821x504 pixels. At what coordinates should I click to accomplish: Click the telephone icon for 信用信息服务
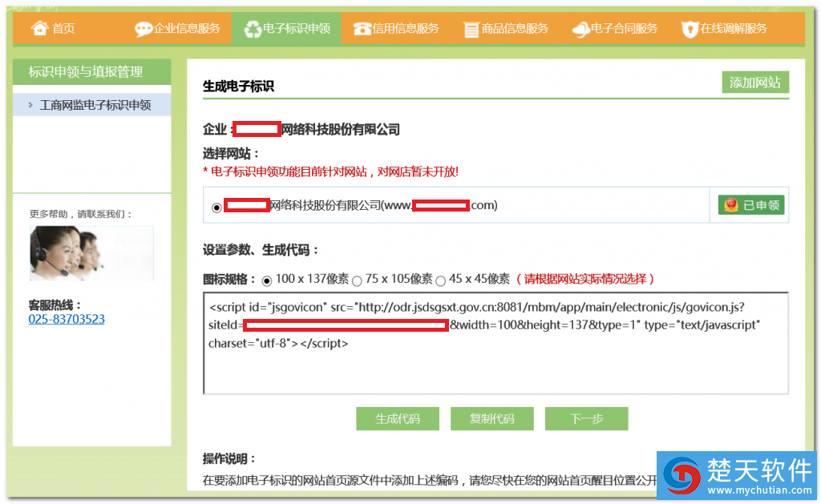point(362,29)
